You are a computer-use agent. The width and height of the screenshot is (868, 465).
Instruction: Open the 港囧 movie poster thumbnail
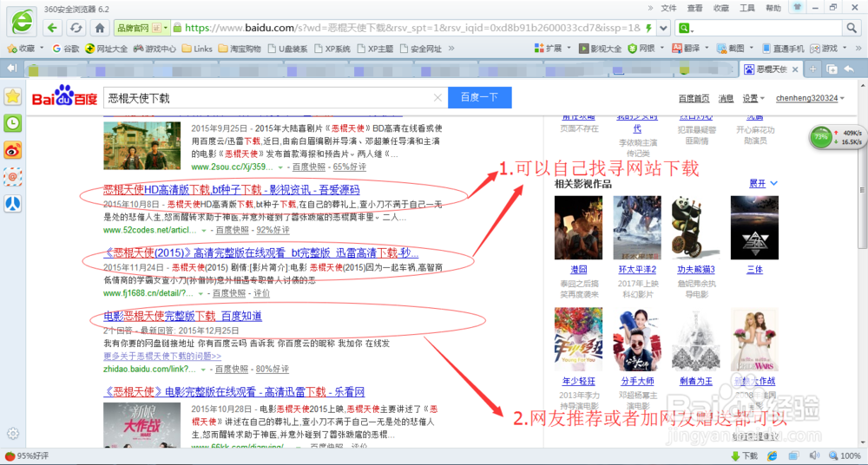578,227
